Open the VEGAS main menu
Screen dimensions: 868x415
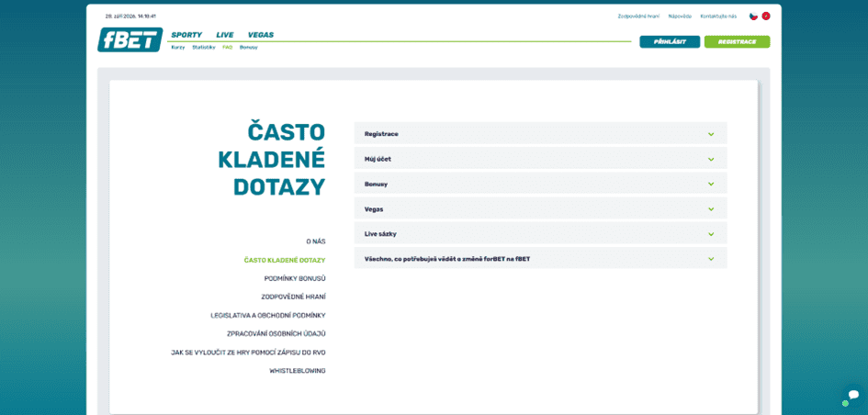click(261, 35)
